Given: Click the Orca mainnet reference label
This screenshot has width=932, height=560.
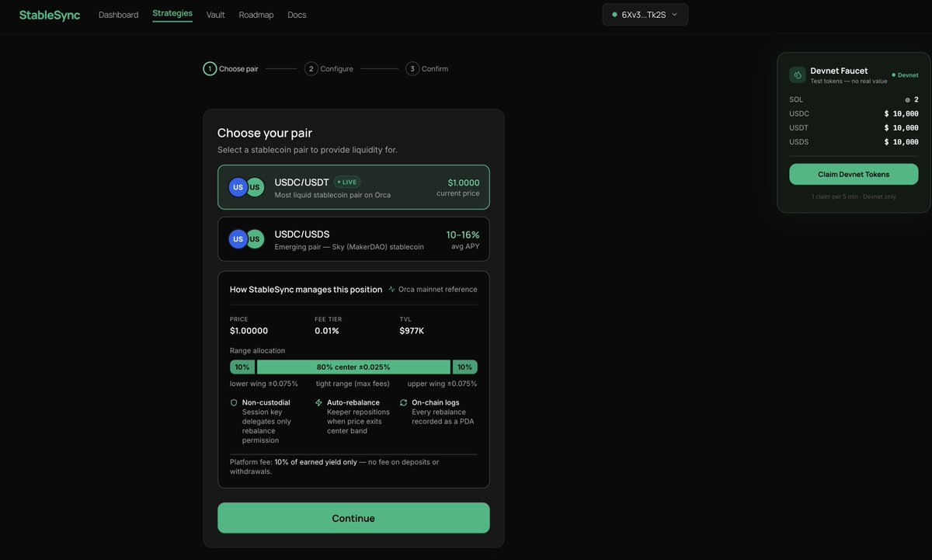Looking at the screenshot, I should tap(438, 289).
